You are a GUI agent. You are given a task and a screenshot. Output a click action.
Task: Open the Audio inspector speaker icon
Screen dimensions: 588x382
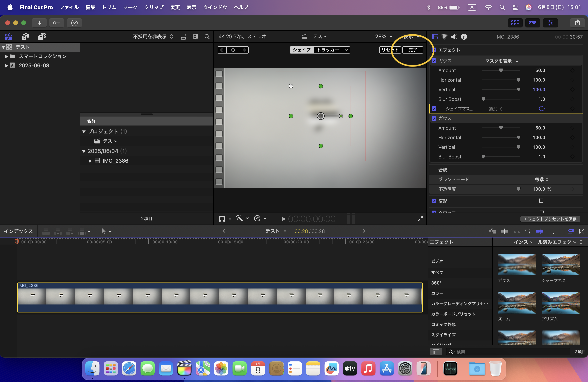click(454, 37)
